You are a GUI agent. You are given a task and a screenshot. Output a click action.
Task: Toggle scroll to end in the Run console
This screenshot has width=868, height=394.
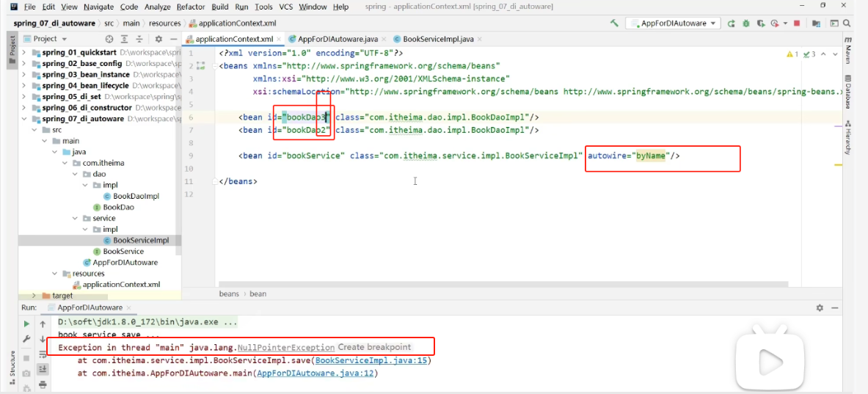[43, 369]
